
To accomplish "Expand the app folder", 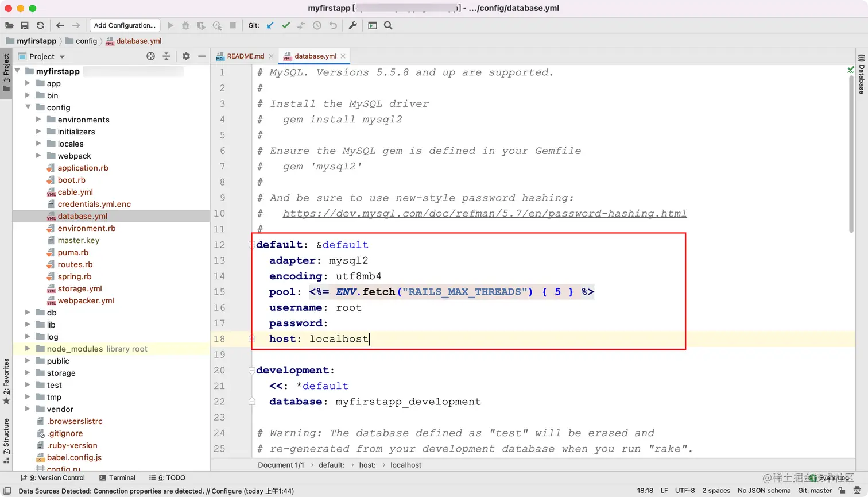I will 28,83.
